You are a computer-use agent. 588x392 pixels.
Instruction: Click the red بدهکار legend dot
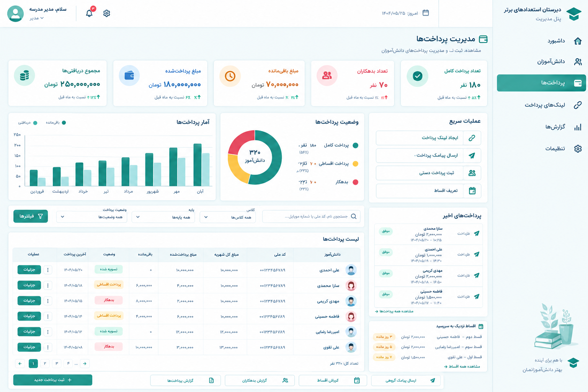point(355,182)
